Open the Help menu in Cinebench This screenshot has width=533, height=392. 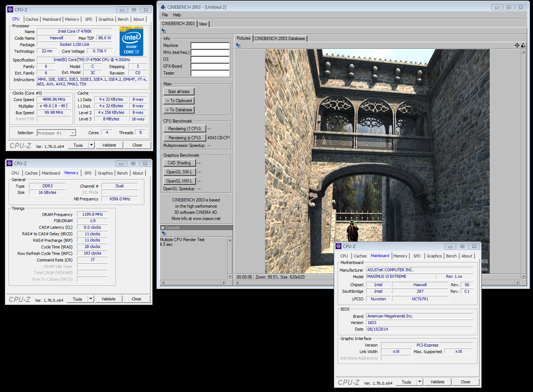pos(177,15)
